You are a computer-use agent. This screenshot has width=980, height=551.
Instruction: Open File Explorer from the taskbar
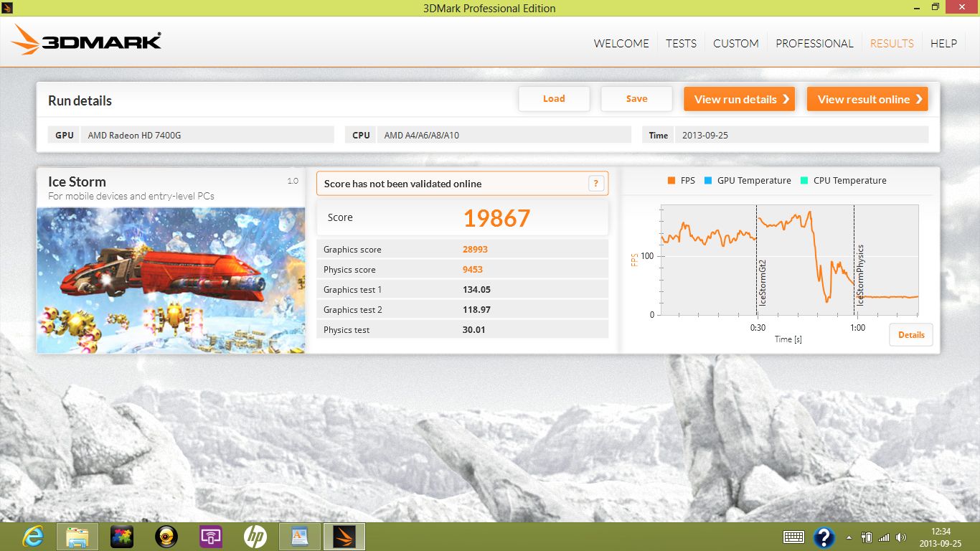coord(77,537)
